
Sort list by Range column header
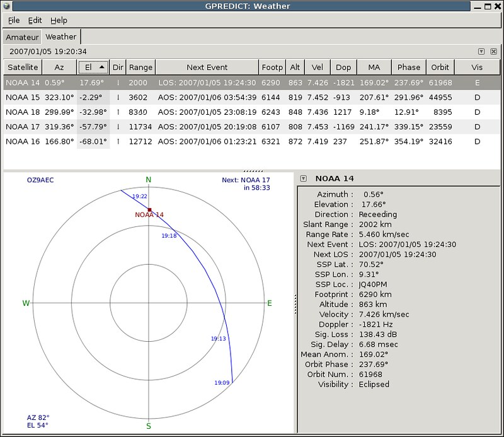(140, 67)
